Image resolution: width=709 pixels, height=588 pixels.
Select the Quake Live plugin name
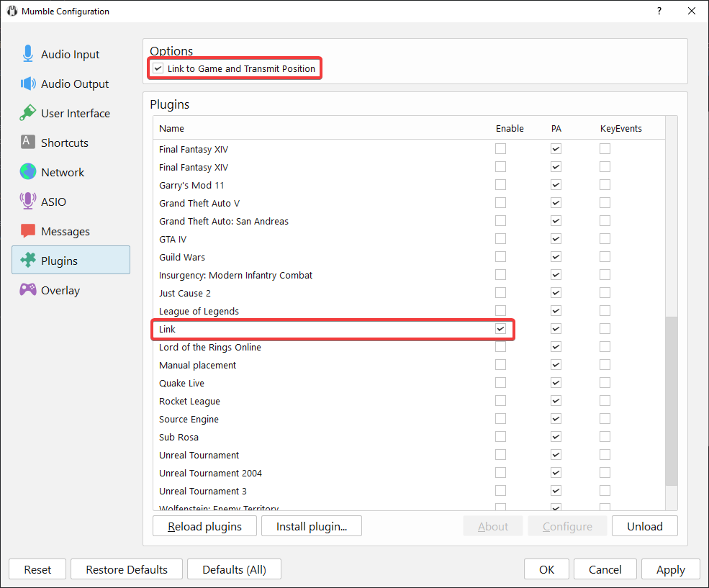click(x=181, y=384)
